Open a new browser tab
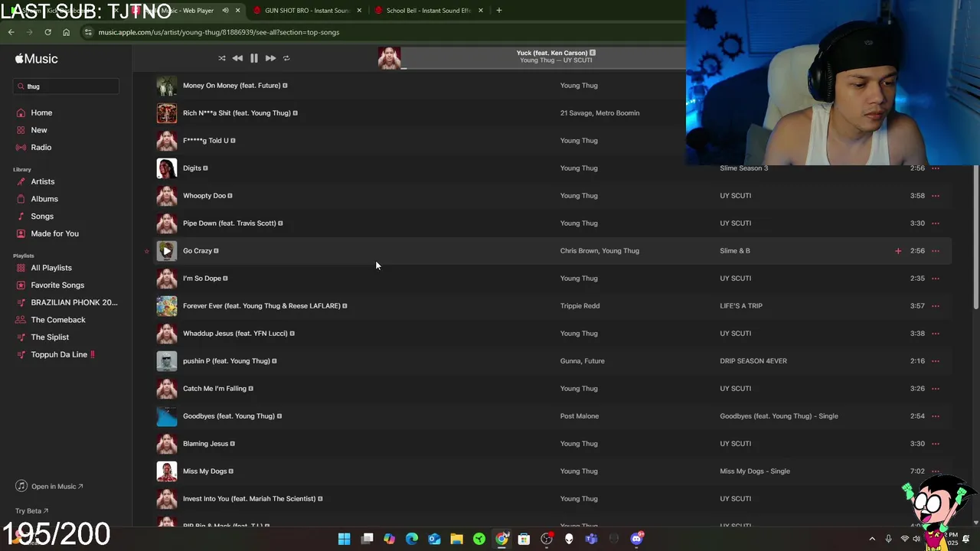 [x=499, y=11]
